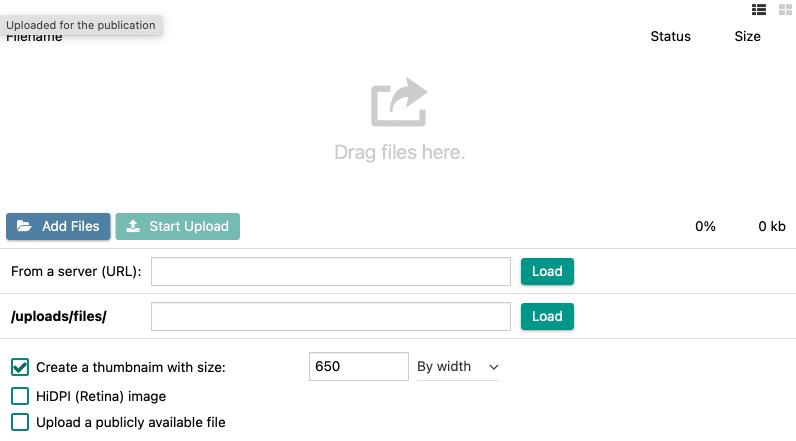The width and height of the screenshot is (796, 441).
Task: Click the Drag files here text
Action: tap(399, 153)
